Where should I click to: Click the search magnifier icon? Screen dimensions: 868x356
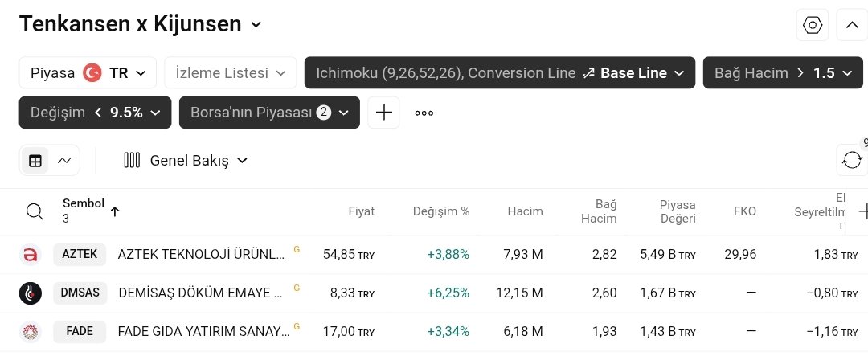[35, 211]
